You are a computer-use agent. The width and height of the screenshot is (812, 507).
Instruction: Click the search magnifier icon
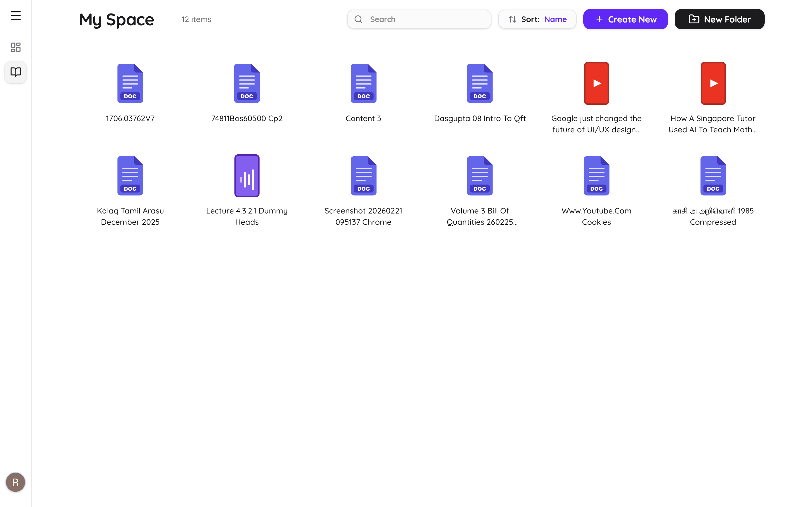(x=358, y=19)
